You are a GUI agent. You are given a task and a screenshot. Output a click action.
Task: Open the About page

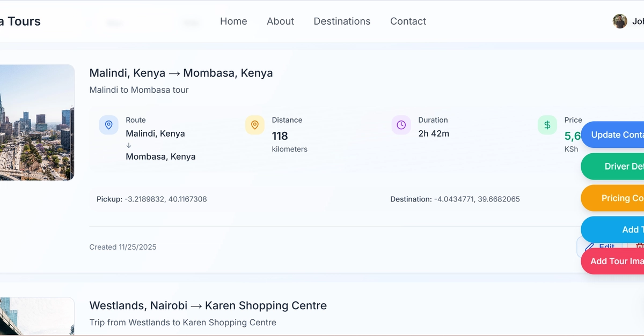pos(280,21)
